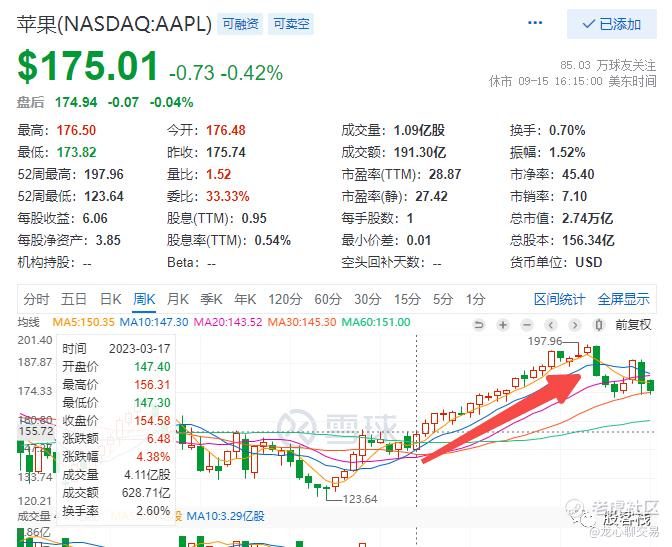
Task: Click the 总股本 value 156.34亿
Action: tap(588, 240)
